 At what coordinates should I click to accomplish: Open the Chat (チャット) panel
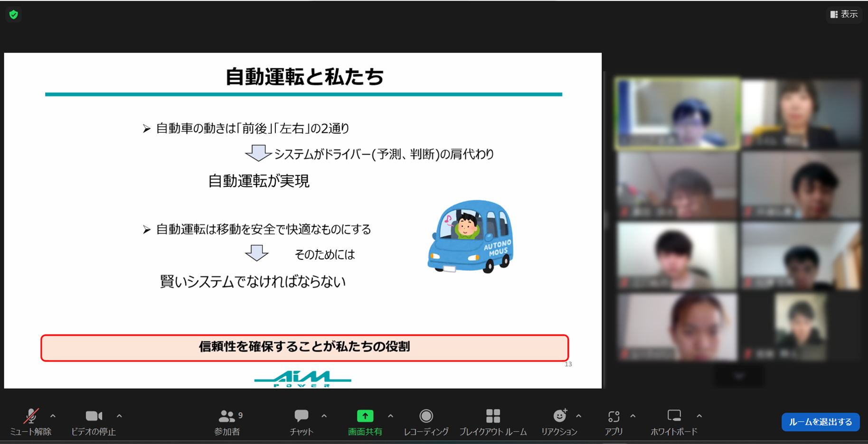(x=301, y=421)
